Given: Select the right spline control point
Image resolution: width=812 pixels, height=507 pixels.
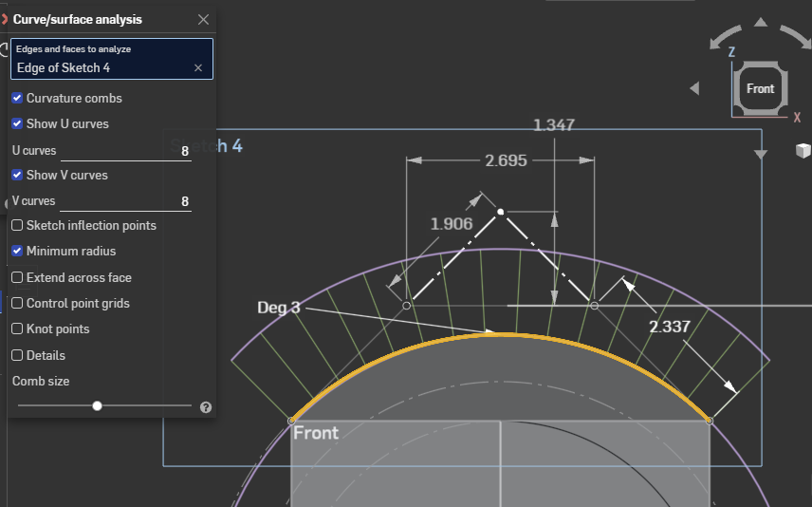Looking at the screenshot, I should coord(594,306).
